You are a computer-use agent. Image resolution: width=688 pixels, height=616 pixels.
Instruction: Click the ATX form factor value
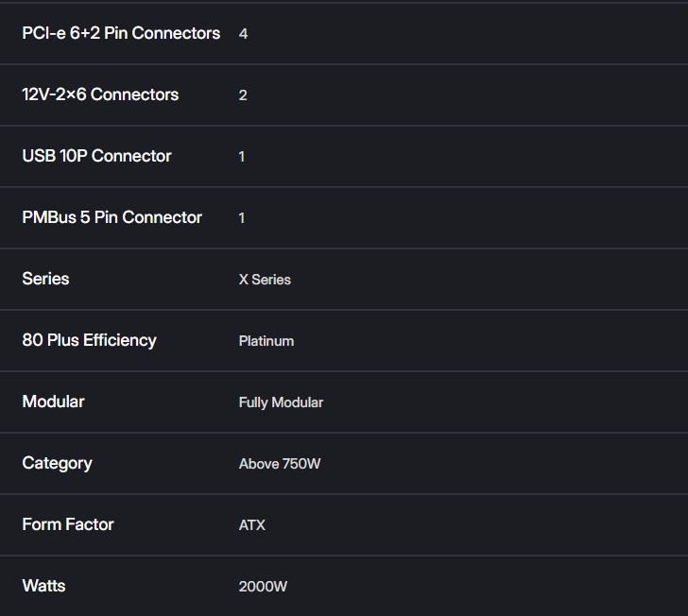[251, 525]
